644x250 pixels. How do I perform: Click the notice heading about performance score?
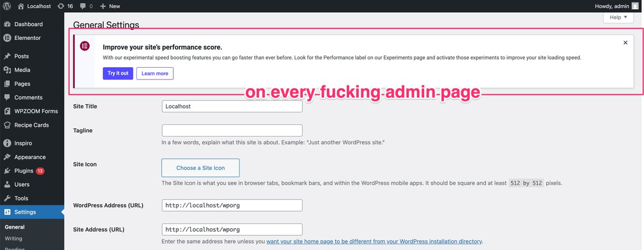[162, 47]
